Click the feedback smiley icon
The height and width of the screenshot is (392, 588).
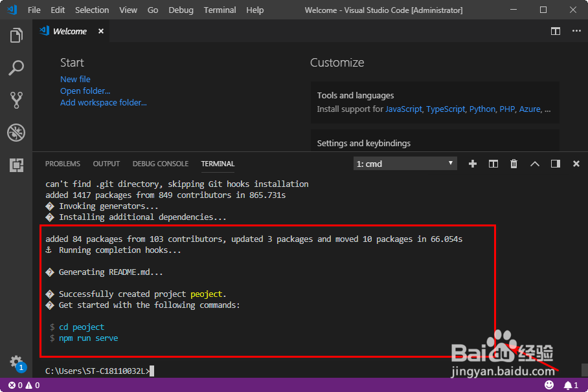549,385
